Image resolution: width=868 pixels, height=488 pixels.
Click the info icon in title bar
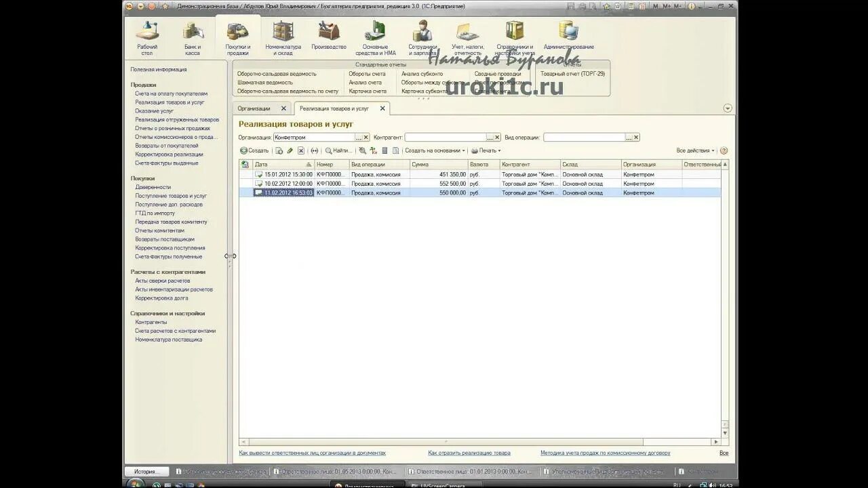pos(692,6)
